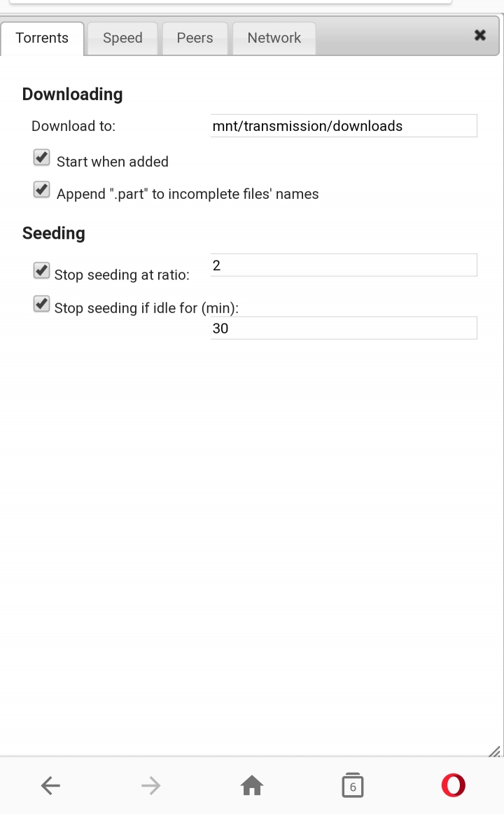
Task: Toggle Stop seeding if idle checkbox
Action: [41, 304]
